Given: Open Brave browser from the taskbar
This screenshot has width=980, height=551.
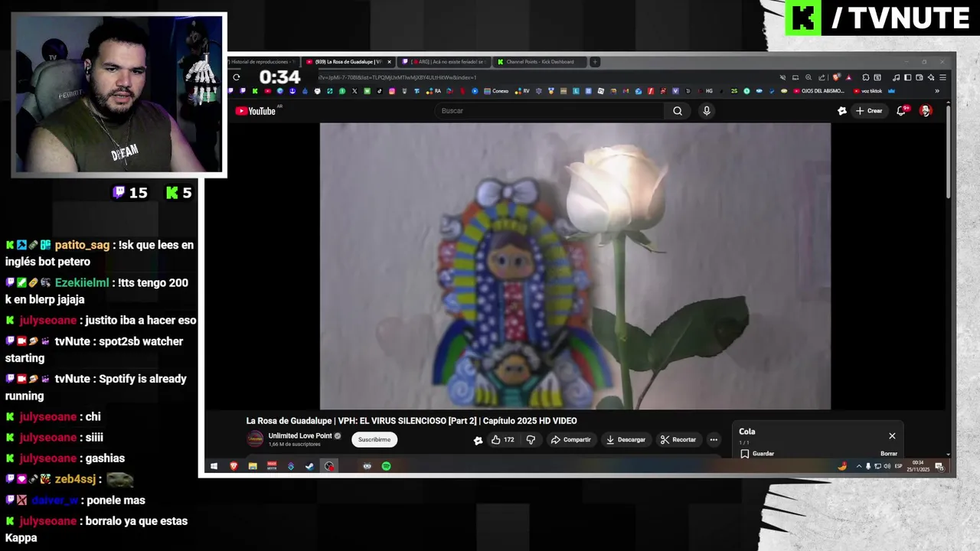Looking at the screenshot, I should coord(234,466).
